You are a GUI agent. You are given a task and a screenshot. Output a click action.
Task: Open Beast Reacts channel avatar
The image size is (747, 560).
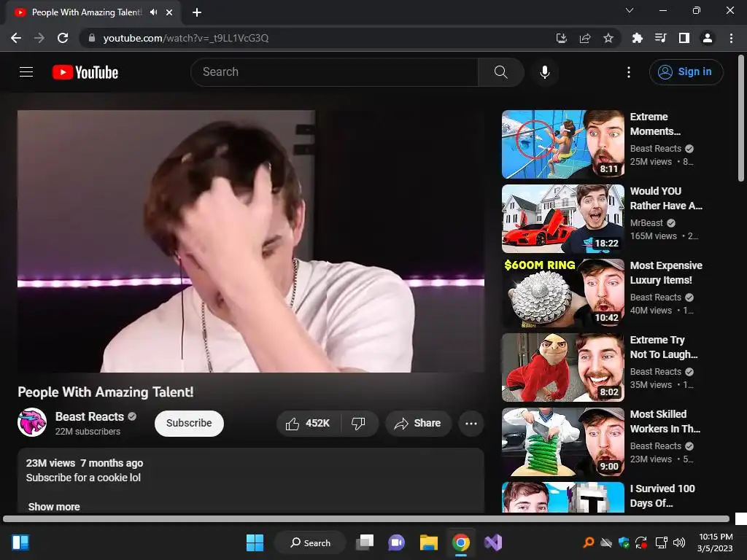coord(32,422)
